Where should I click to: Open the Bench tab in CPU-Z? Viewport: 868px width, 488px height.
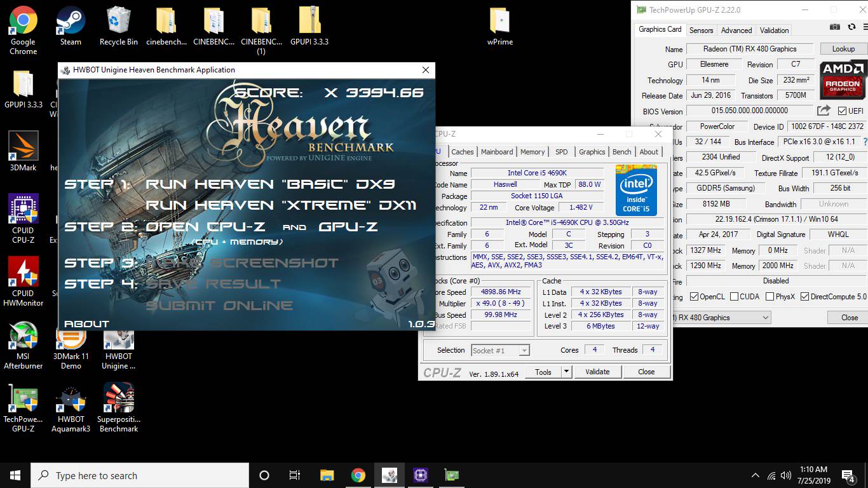tap(621, 152)
